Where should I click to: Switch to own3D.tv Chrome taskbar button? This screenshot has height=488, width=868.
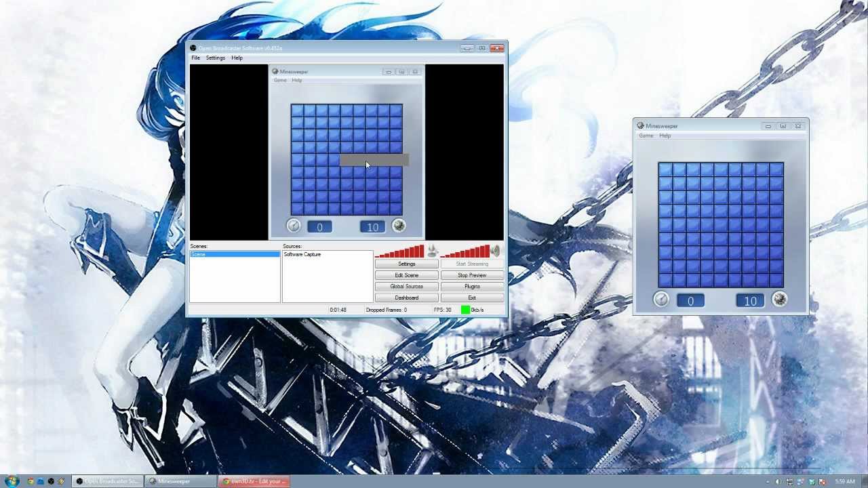(254, 481)
